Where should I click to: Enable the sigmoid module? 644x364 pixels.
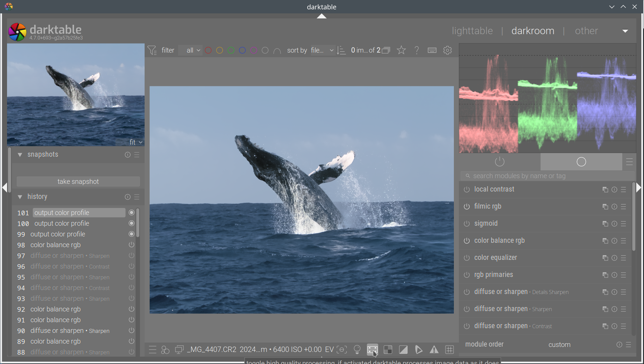coord(467,224)
